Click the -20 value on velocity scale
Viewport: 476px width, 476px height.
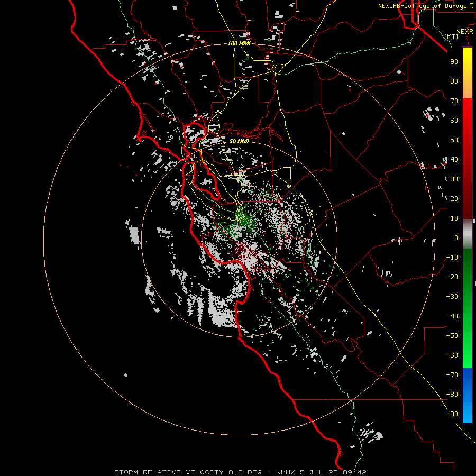coord(452,277)
